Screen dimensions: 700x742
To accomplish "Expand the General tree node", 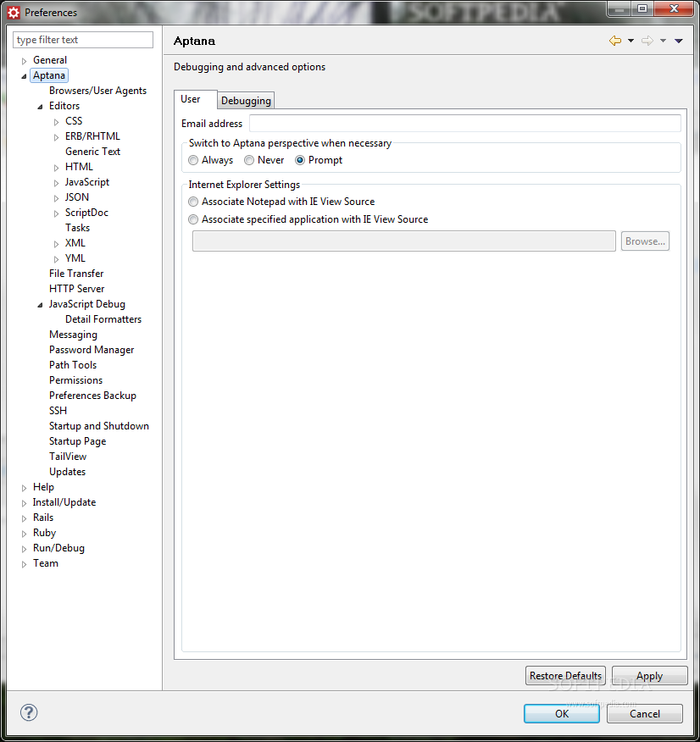I will (24, 61).
